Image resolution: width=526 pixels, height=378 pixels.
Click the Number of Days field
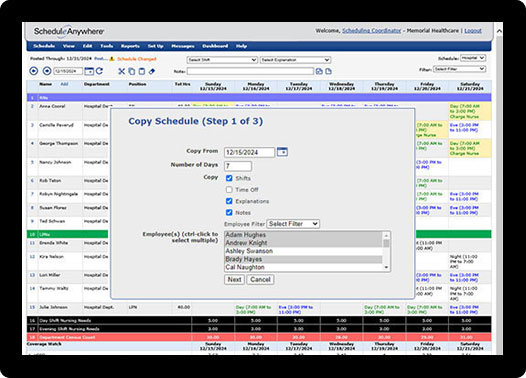(238, 166)
